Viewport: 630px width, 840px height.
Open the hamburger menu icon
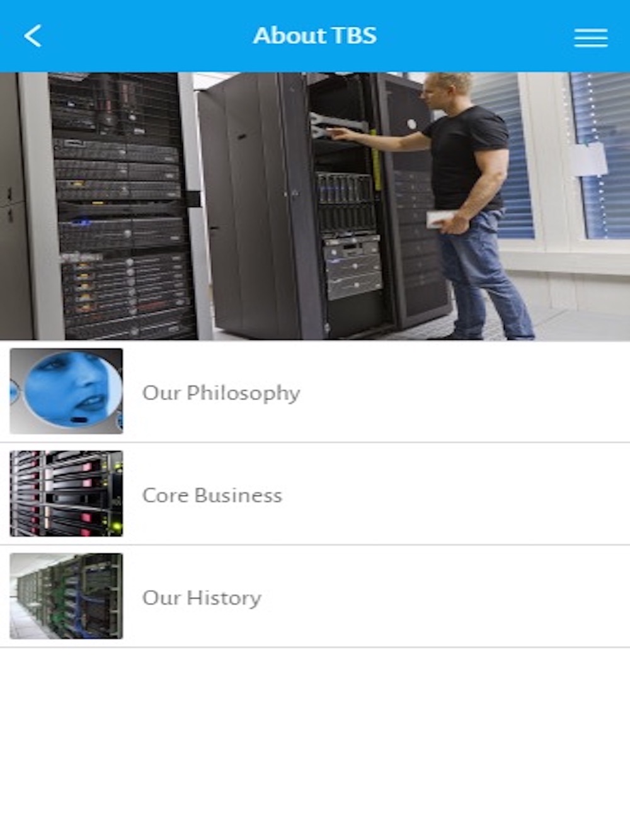(x=590, y=37)
